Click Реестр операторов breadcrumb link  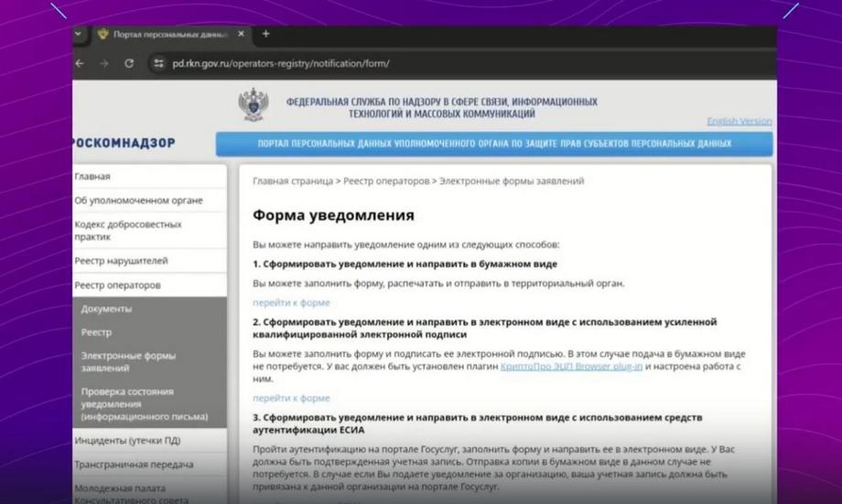(386, 181)
